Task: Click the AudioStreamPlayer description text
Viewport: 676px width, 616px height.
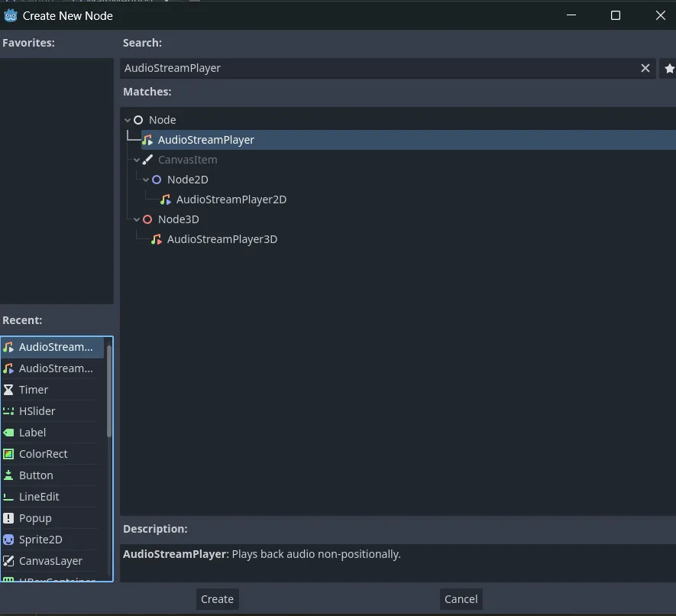Action: pos(262,554)
